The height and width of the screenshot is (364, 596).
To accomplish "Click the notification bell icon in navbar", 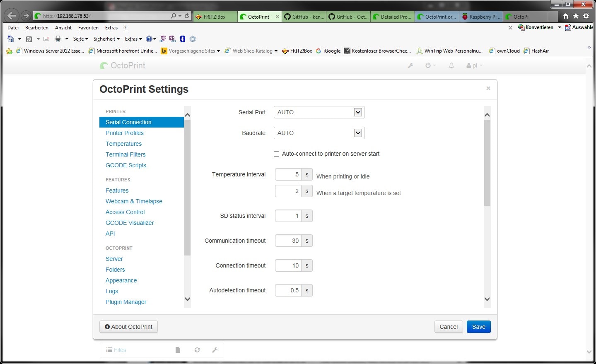I will tap(451, 65).
